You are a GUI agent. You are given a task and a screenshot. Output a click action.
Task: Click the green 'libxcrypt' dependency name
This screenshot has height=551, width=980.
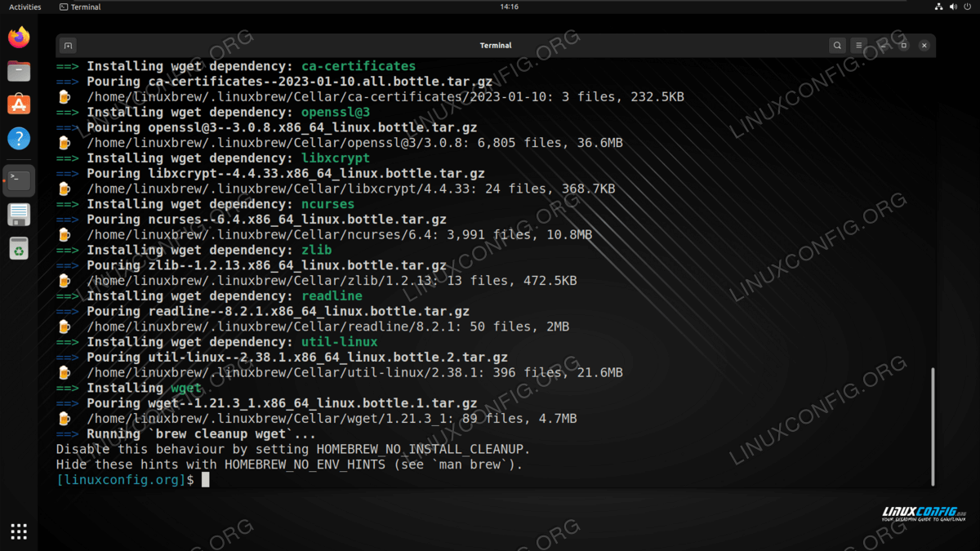click(336, 158)
